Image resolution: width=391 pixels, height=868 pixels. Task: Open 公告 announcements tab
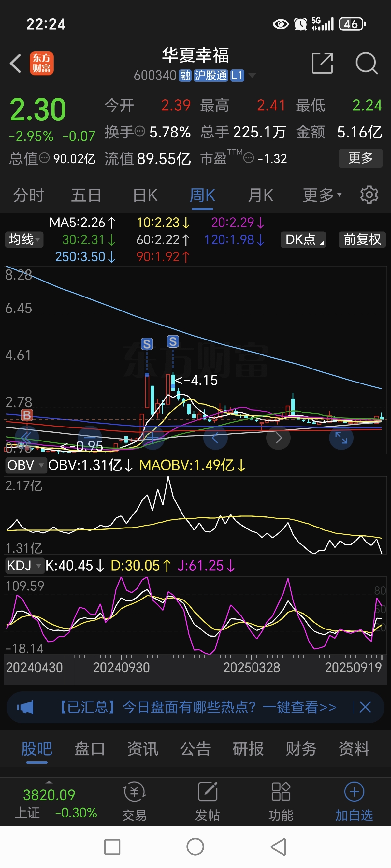click(x=195, y=749)
